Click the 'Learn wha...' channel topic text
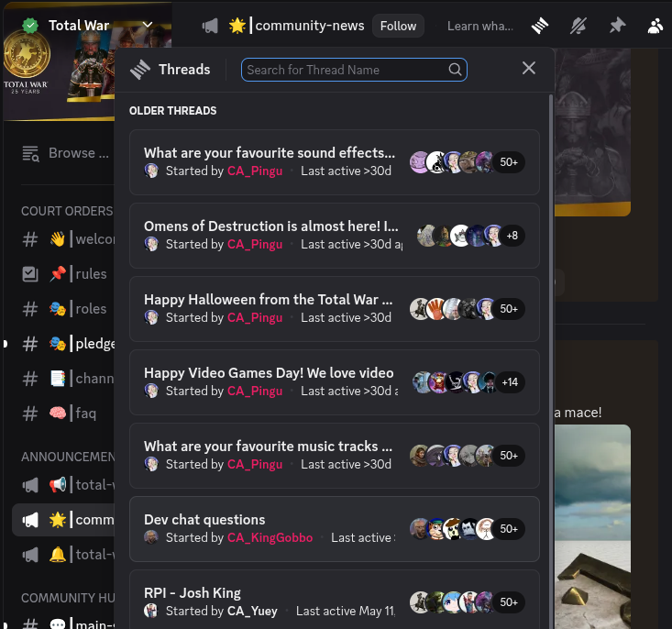Image resolution: width=672 pixels, height=629 pixels. coord(480,27)
